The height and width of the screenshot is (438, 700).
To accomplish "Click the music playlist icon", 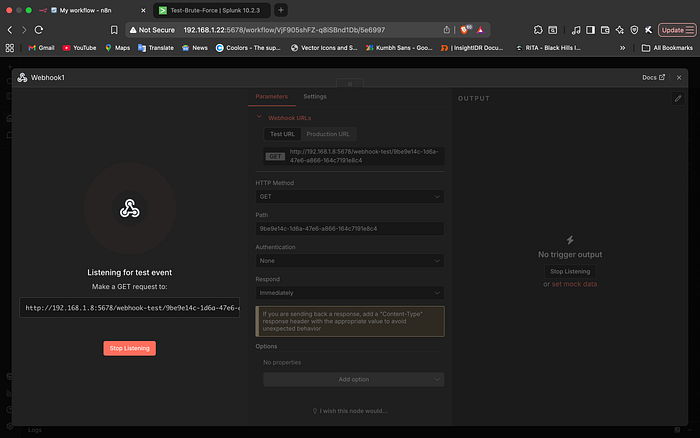I will (x=576, y=30).
